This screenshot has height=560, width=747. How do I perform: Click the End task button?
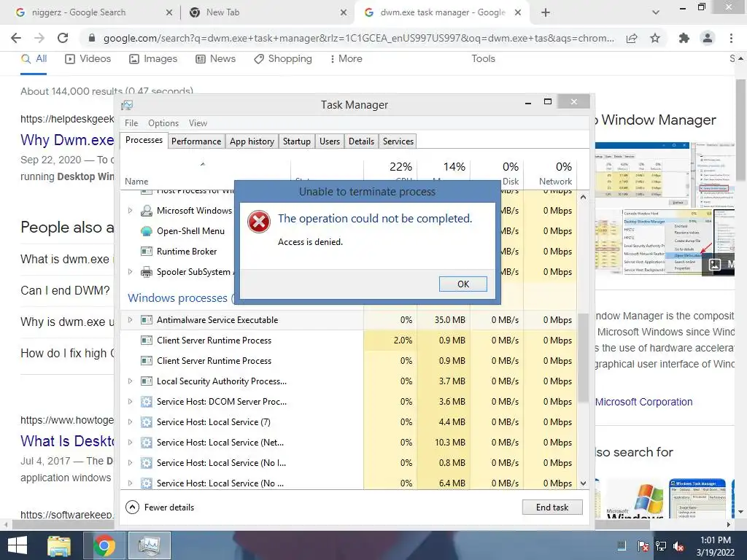click(x=552, y=507)
